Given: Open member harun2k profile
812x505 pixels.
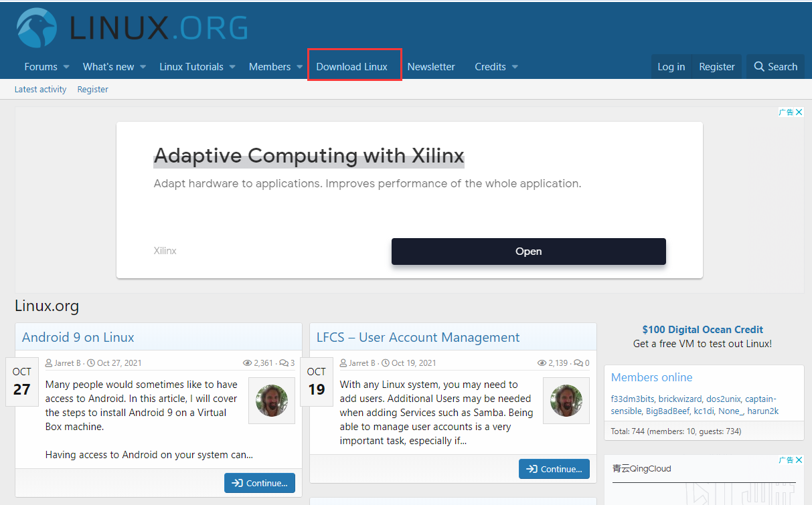Looking at the screenshot, I should (763, 411).
